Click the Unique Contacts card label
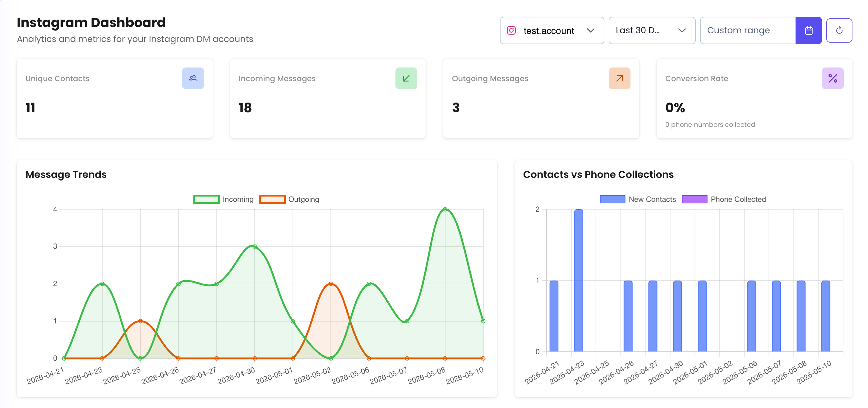The width and height of the screenshot is (868, 408). point(57,78)
